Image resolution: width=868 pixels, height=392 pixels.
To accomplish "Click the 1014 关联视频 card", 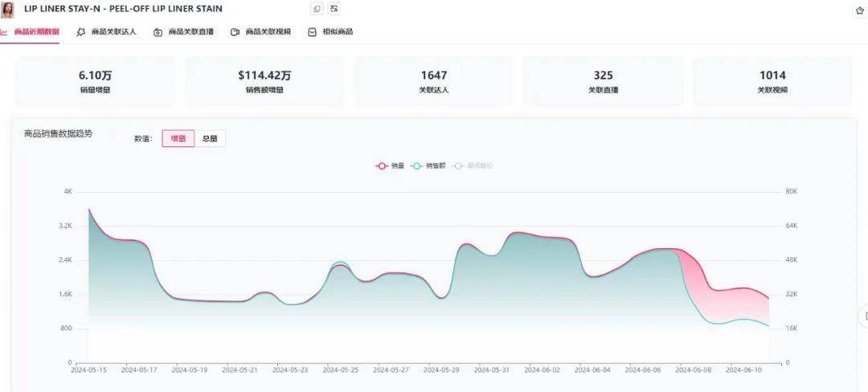I will [773, 81].
